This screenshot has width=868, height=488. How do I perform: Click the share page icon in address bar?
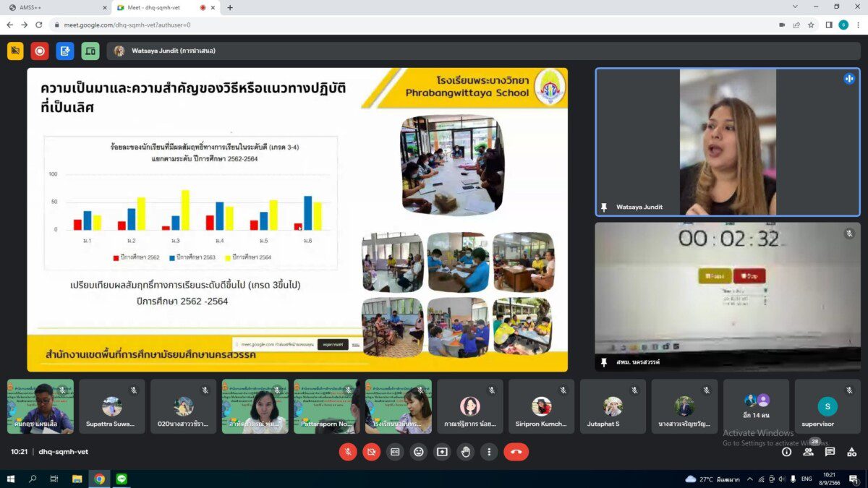pos(796,25)
